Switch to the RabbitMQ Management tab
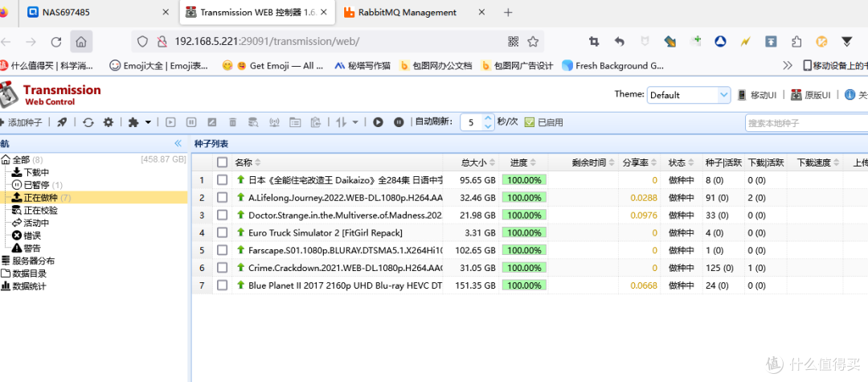This screenshot has height=382, width=868. coord(415,12)
